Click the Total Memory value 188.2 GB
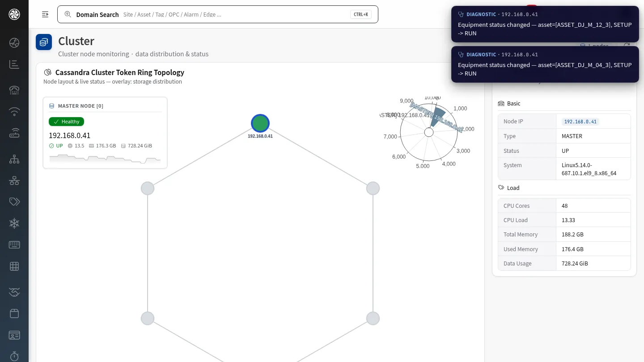This screenshot has height=362, width=644. [x=572, y=234]
